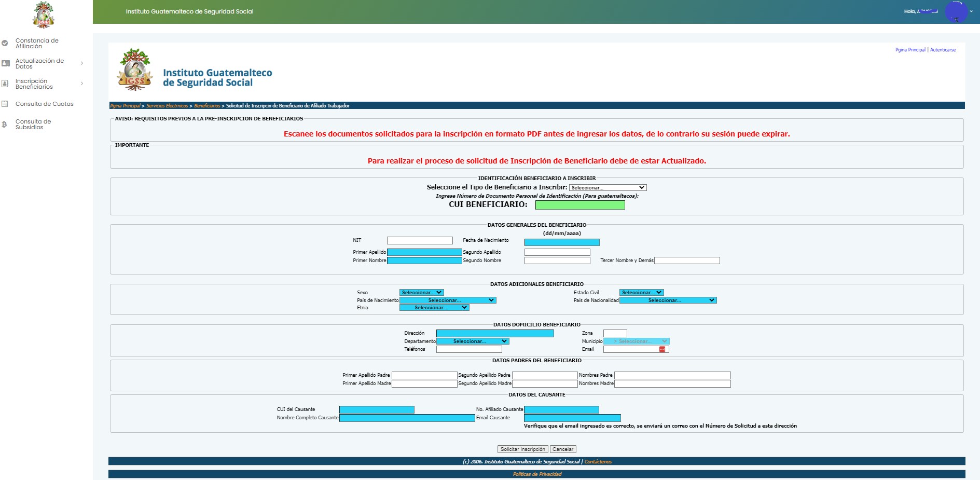Open the Tipo de Beneficiario a Inscribir dropdown
980x480 pixels.
pyautogui.click(x=608, y=188)
